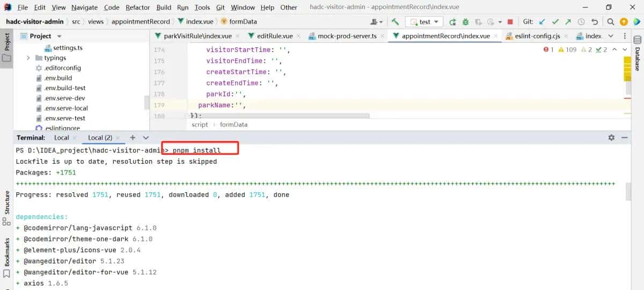The width and height of the screenshot is (644, 290).
Task: Open terminal settings gear icon
Action: point(611,137)
